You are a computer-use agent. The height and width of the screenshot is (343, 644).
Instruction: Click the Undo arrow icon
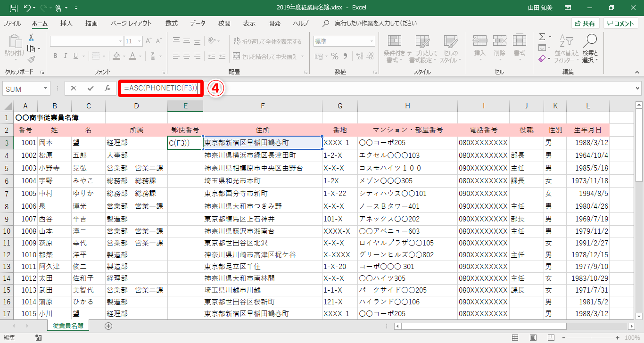point(27,8)
